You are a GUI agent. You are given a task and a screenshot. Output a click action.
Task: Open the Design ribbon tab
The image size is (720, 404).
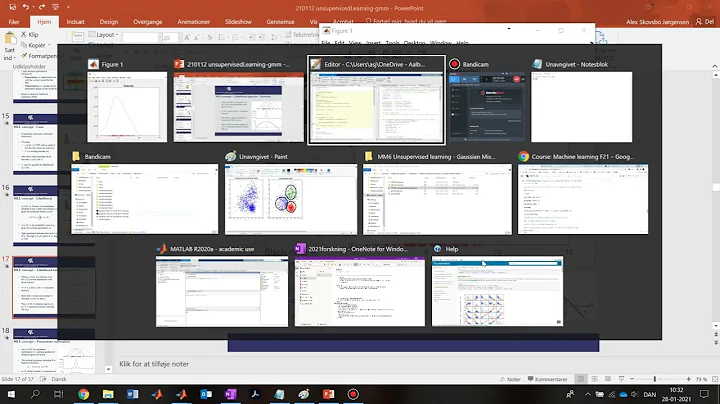(109, 22)
